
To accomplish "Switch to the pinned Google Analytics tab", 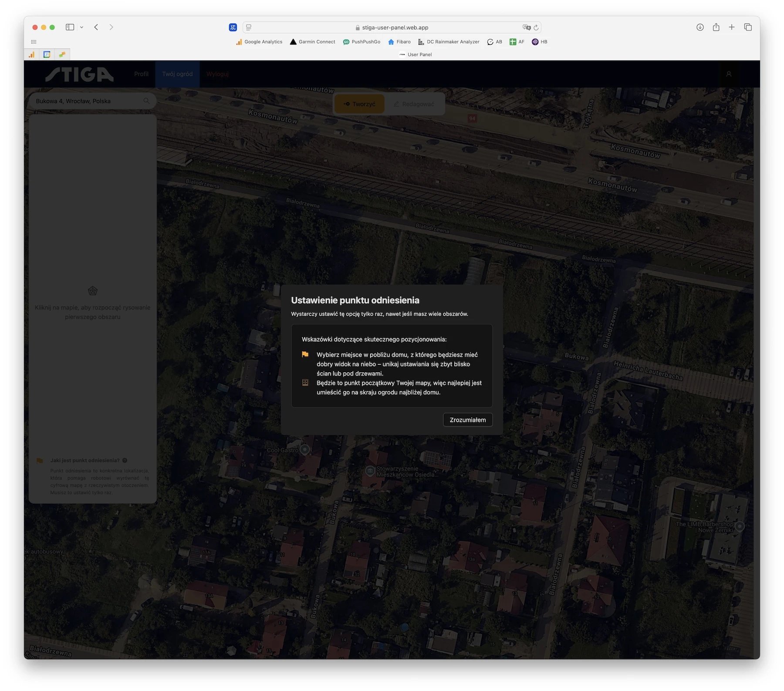I will click(32, 54).
